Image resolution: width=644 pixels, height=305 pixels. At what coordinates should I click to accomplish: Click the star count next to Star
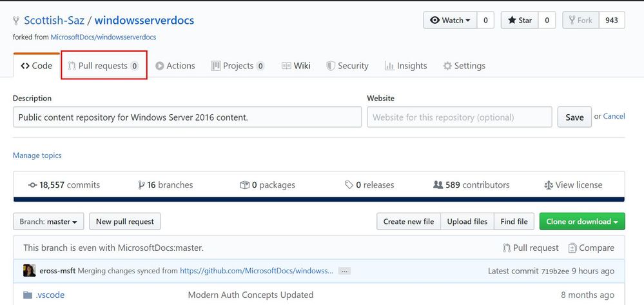point(547,20)
